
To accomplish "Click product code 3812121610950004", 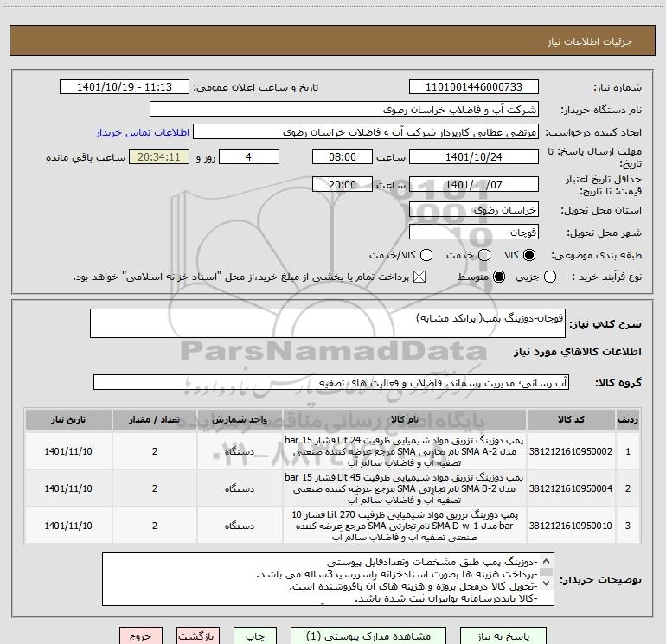I will tap(571, 488).
